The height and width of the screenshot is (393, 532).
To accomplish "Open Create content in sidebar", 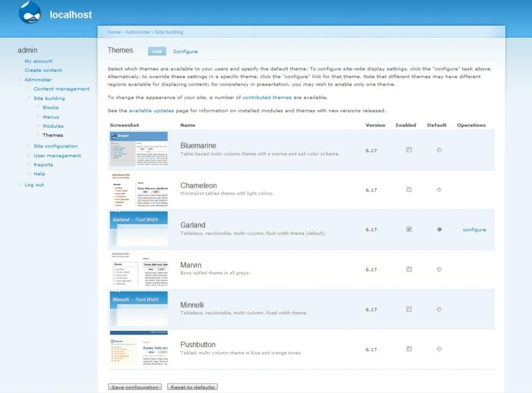I will [43, 70].
